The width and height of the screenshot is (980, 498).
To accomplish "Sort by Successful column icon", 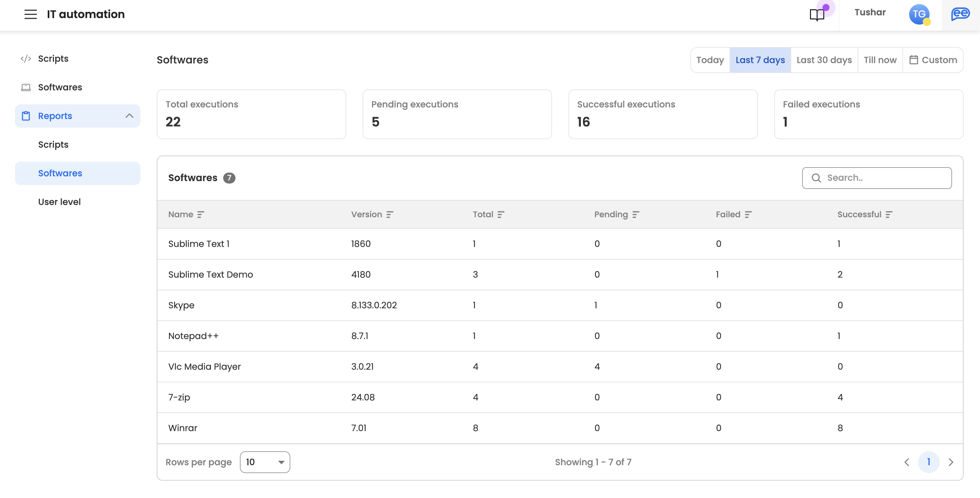I will pyautogui.click(x=889, y=215).
